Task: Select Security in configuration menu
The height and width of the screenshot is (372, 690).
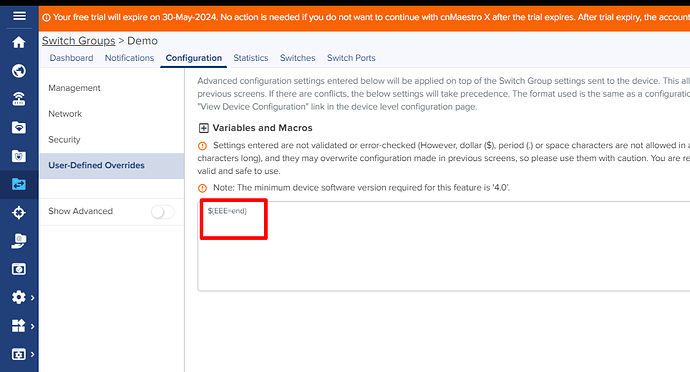Action: pos(64,140)
